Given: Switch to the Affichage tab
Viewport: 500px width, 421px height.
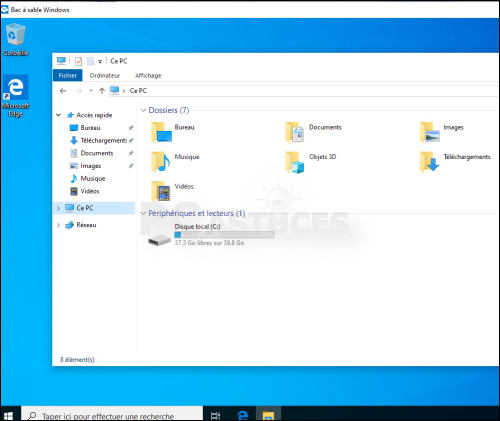Looking at the screenshot, I should coord(148,76).
